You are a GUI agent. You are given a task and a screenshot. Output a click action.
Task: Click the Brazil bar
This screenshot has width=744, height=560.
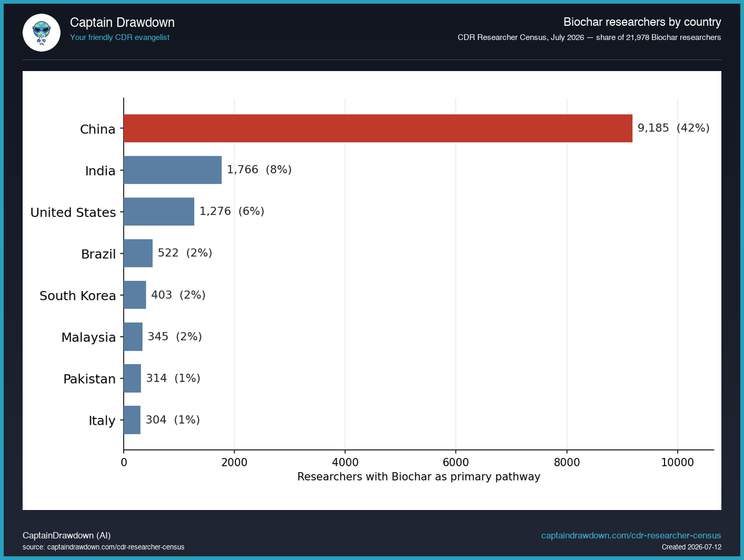click(x=138, y=253)
